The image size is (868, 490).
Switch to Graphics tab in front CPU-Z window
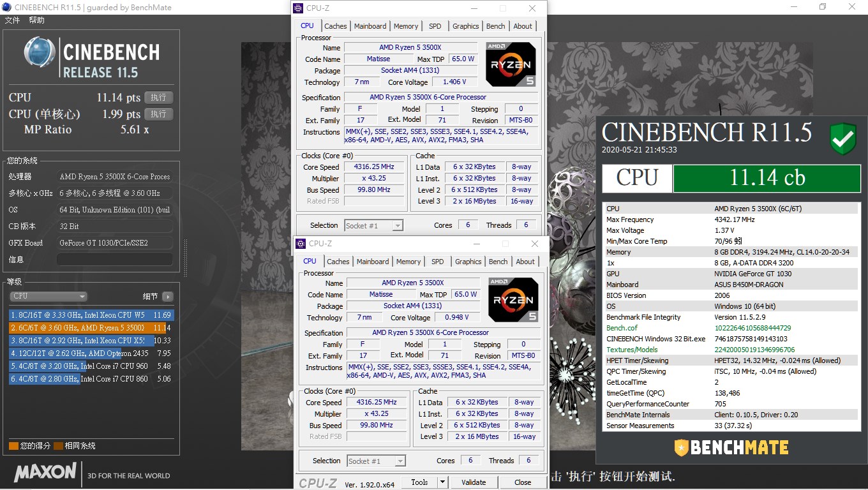tap(468, 262)
